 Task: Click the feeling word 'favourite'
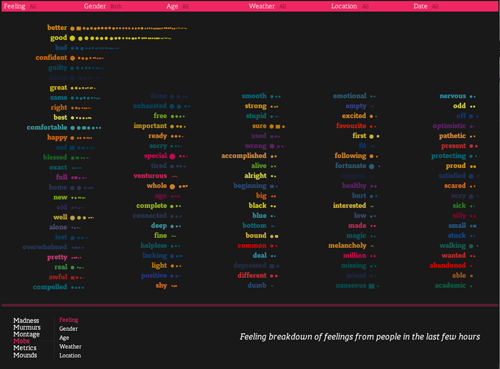pyautogui.click(x=351, y=126)
